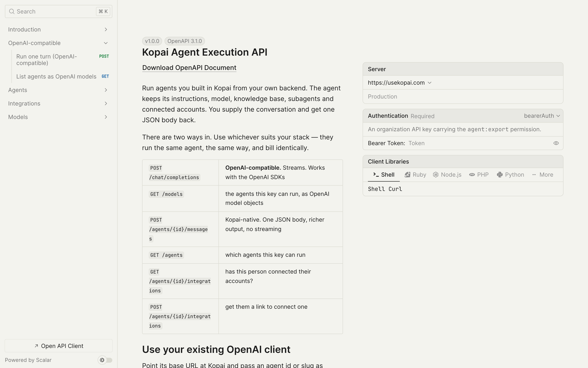Viewport: 588px width, 368px height.
Task: Switch to the PHP client tab
Action: [479, 175]
